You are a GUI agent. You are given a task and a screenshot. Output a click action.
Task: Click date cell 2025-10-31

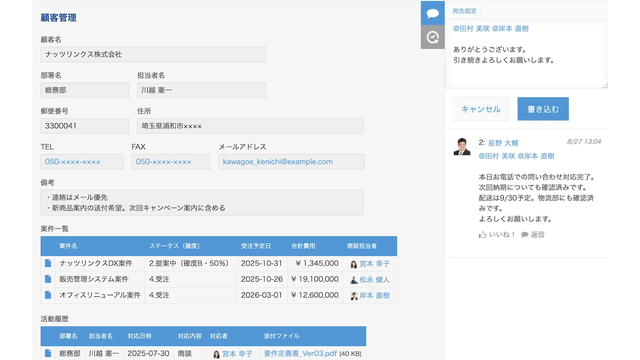[262, 263]
